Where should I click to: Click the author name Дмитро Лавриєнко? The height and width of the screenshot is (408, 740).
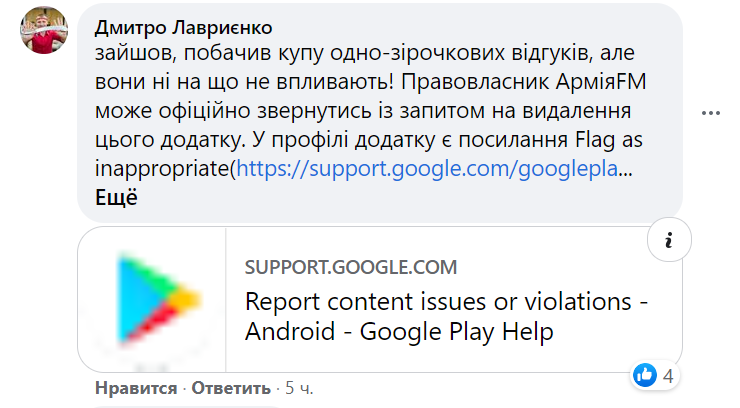pyautogui.click(x=183, y=27)
